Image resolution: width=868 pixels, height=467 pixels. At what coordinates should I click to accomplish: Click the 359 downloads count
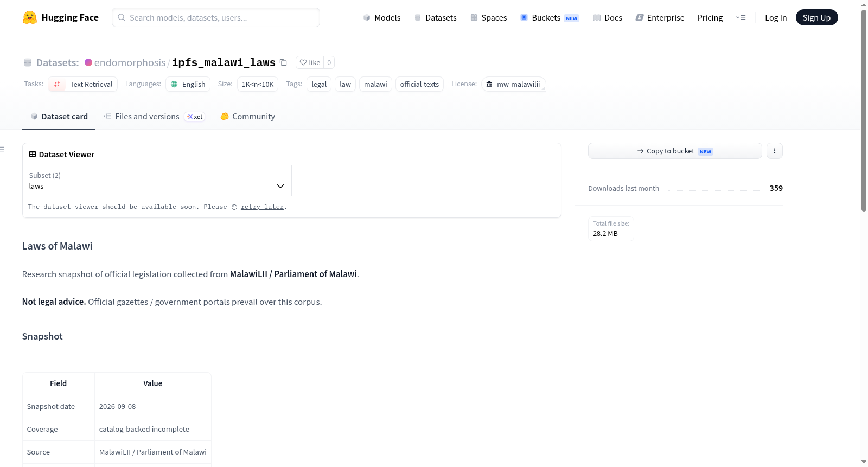(776, 188)
